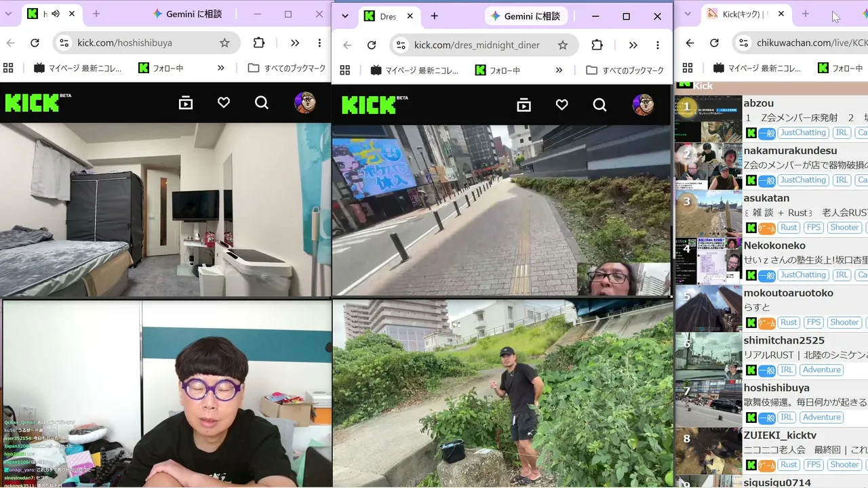Open 'すべてのブックマーク' folder in hoshishibuya window
Image resolution: width=868 pixels, height=488 pixels.
[286, 68]
